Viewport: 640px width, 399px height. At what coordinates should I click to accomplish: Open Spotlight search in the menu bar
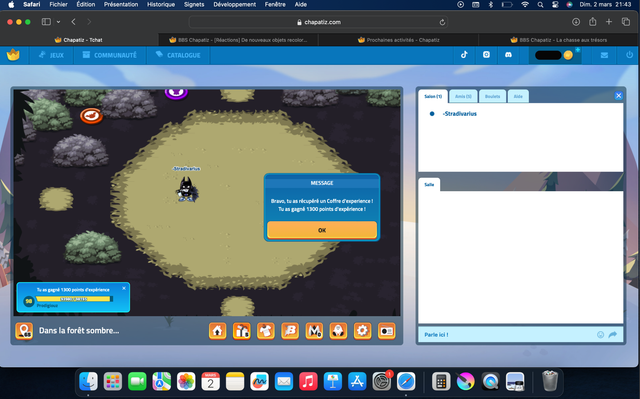(540, 4)
